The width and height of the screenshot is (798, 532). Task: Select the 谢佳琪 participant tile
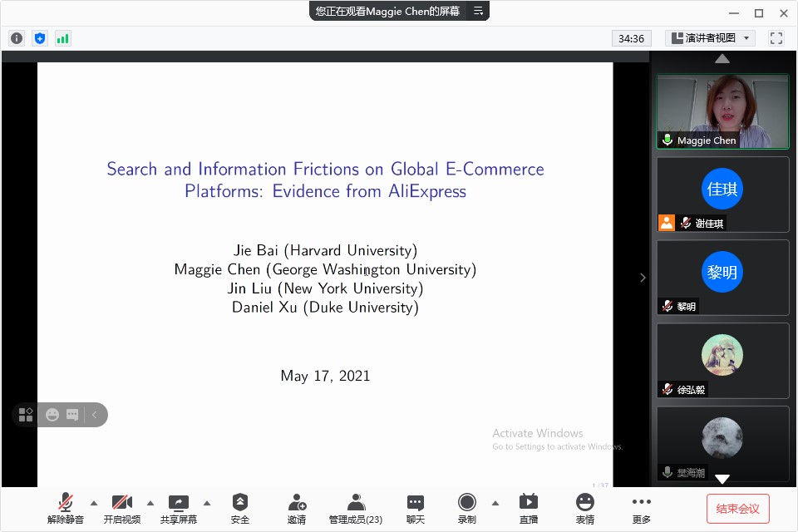[722, 195]
